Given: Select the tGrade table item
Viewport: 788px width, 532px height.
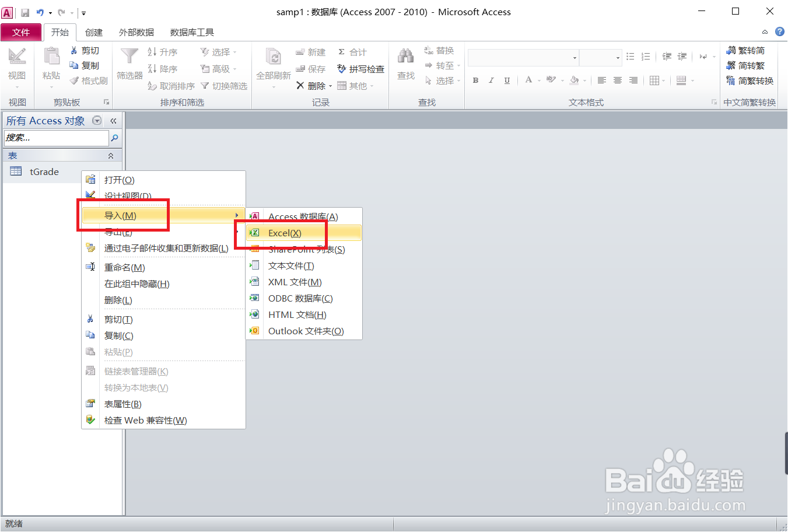Looking at the screenshot, I should pos(44,171).
